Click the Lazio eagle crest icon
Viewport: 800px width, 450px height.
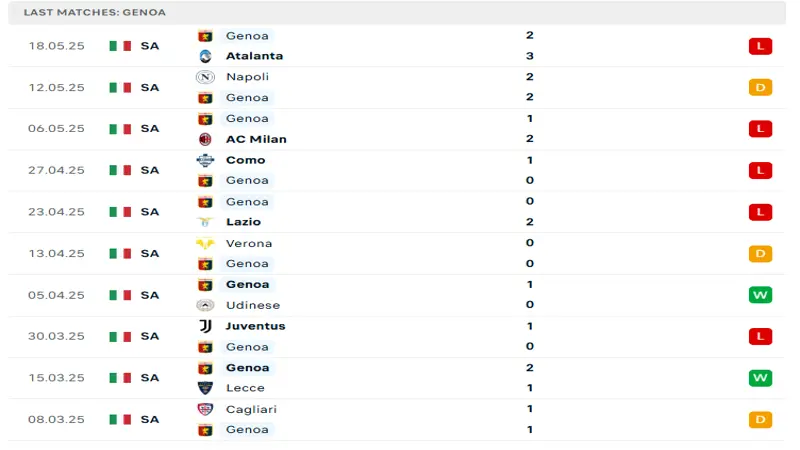(x=205, y=222)
